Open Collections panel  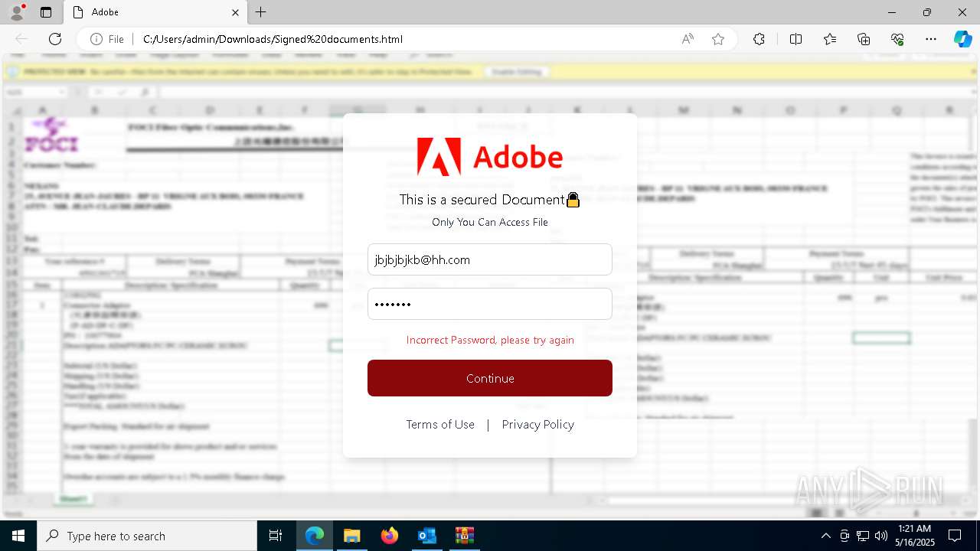[864, 39]
